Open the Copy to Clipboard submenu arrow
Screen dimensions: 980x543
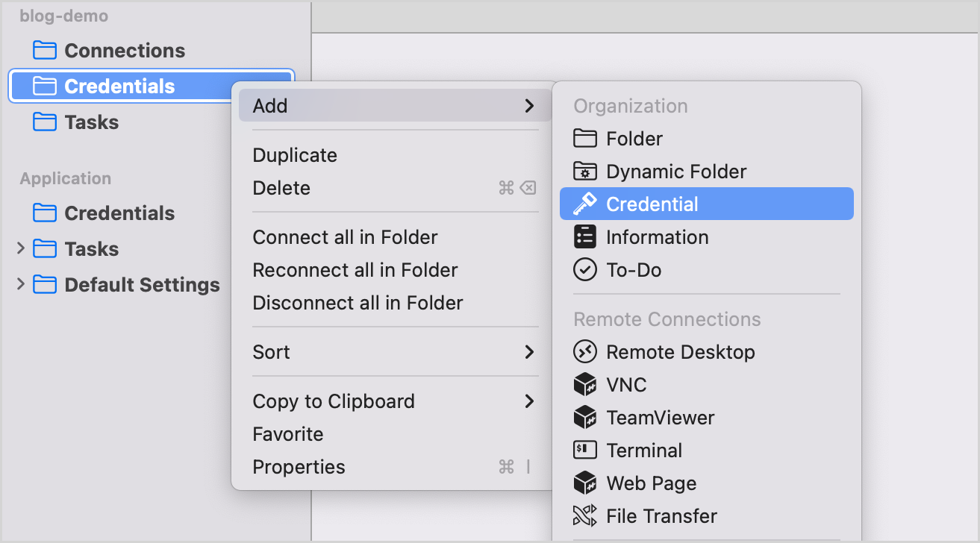529,401
